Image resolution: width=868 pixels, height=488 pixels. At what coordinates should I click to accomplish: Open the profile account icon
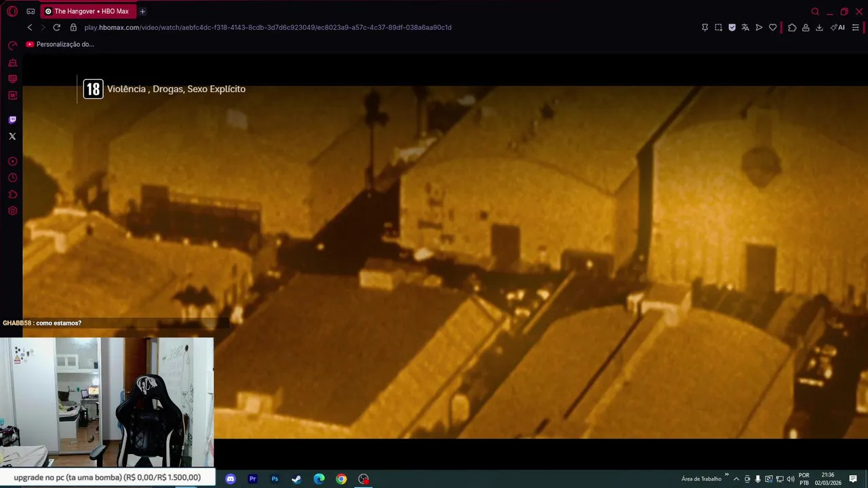pos(806,27)
